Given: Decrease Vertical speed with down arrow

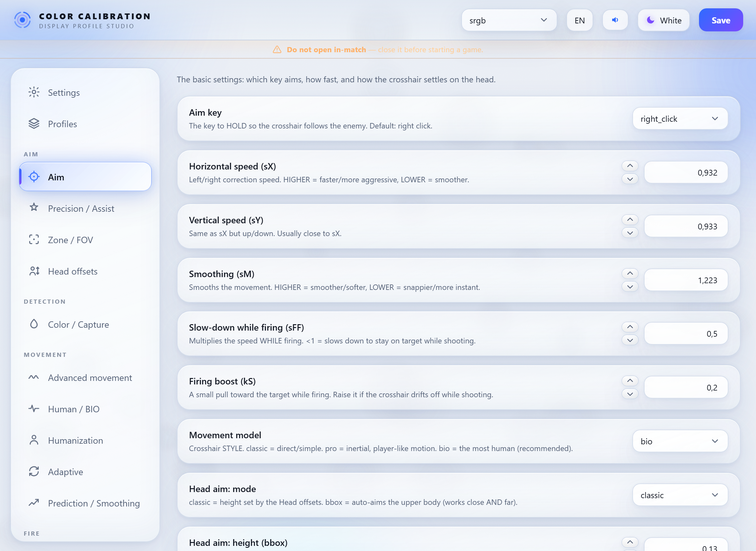Looking at the screenshot, I should coord(630,233).
